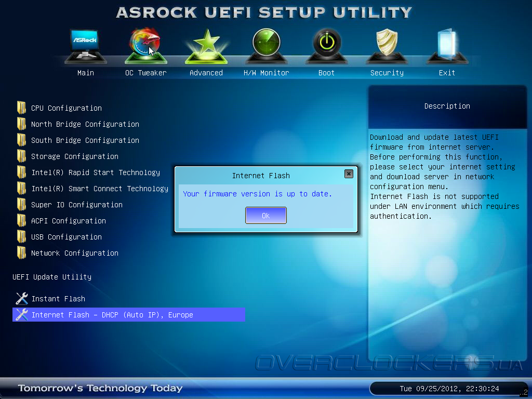Click the Intel Rapid Start Technology folder icon
The height and width of the screenshot is (399, 532).
pos(21,172)
